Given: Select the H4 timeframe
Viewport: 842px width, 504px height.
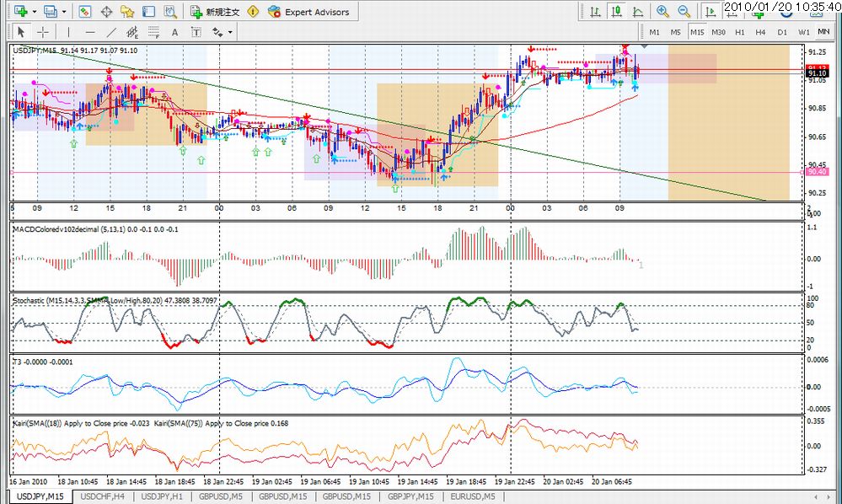Looking at the screenshot, I should tap(760, 32).
